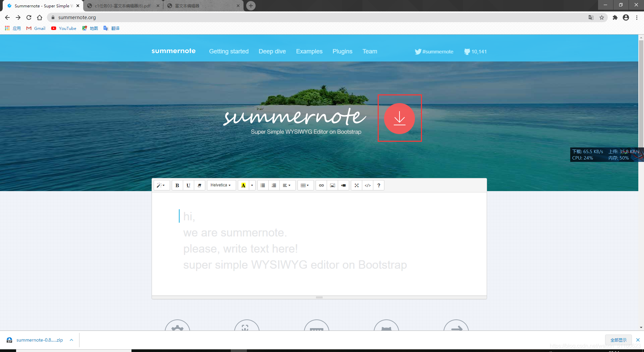The image size is (644, 352).
Task: Close the Summernote browser tab
Action: tap(78, 6)
